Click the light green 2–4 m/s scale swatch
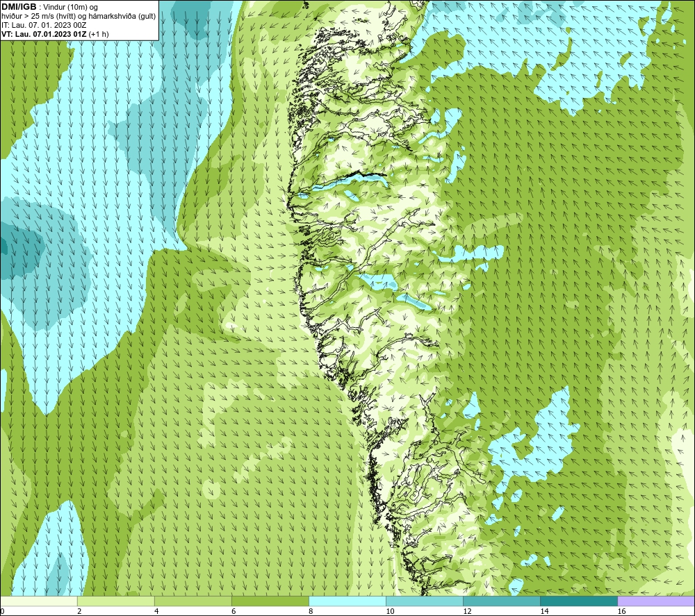Viewport: 695px width, 616px height. (115, 601)
